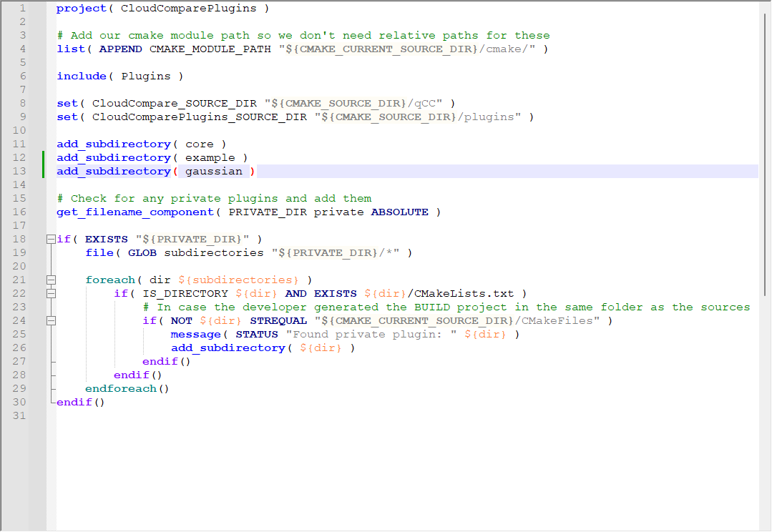Click line number 1 in the gutter
The width and height of the screenshot is (772, 532).
pos(22,9)
